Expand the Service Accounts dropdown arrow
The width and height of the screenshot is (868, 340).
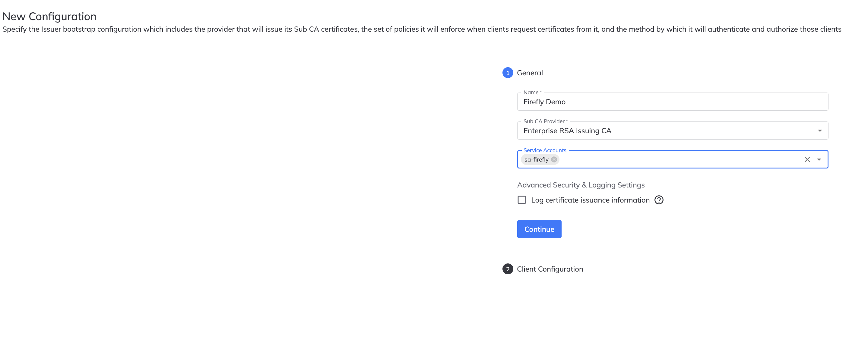tap(819, 159)
